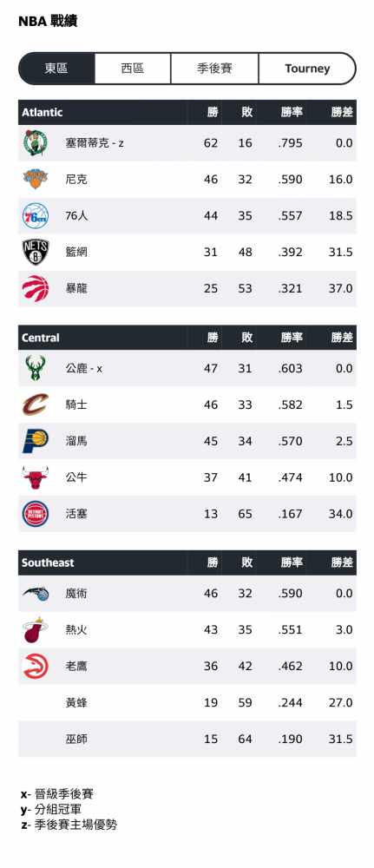Open the Milwaukee Bucks deer logo
Viewport: 374px width, 868px height.
[36, 368]
